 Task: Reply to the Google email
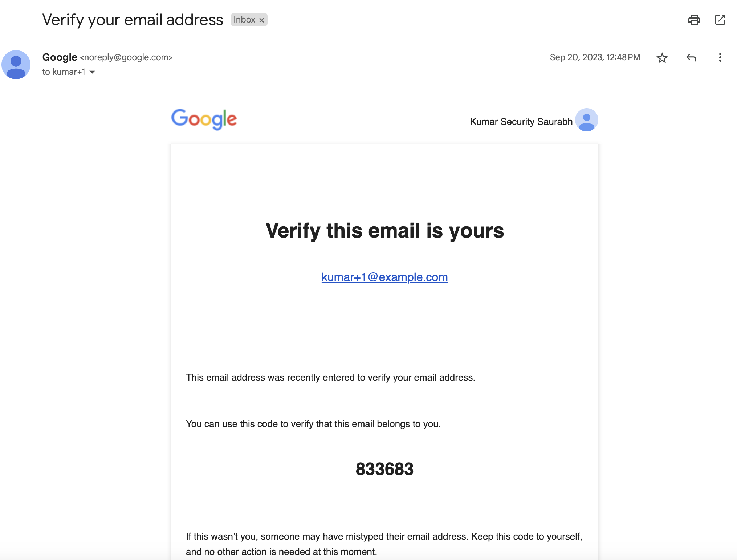[691, 58]
